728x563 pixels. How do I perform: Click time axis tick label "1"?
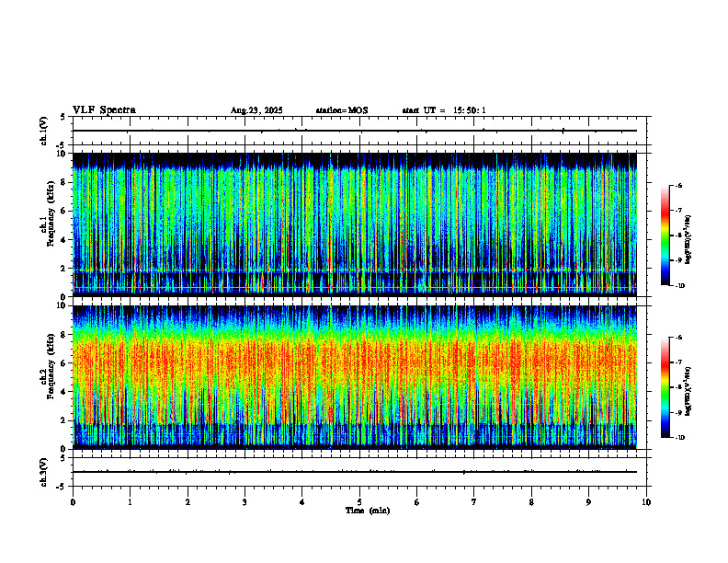click(130, 502)
